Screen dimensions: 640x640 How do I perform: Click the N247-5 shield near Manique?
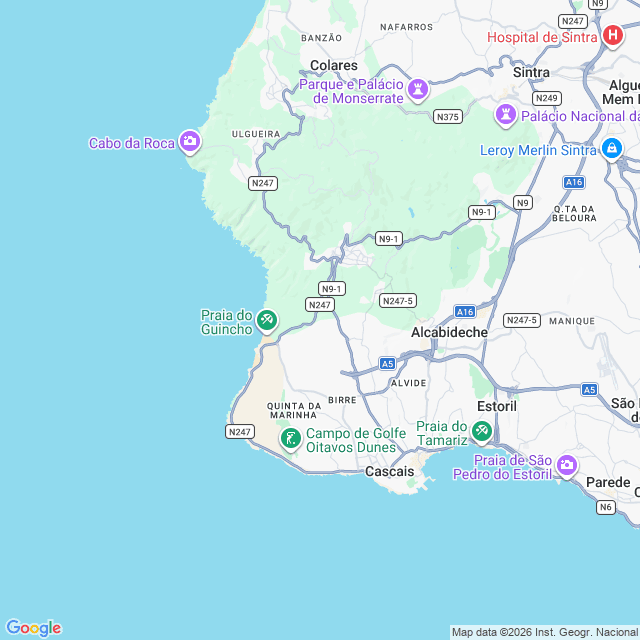coord(522,320)
